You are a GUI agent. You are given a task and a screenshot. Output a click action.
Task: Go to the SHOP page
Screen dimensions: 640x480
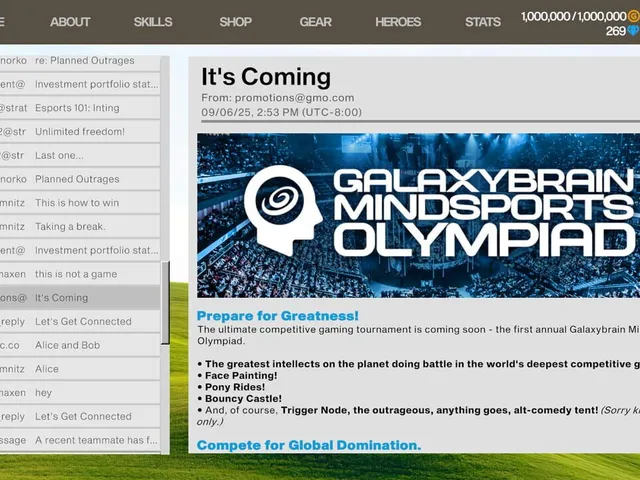click(x=236, y=22)
